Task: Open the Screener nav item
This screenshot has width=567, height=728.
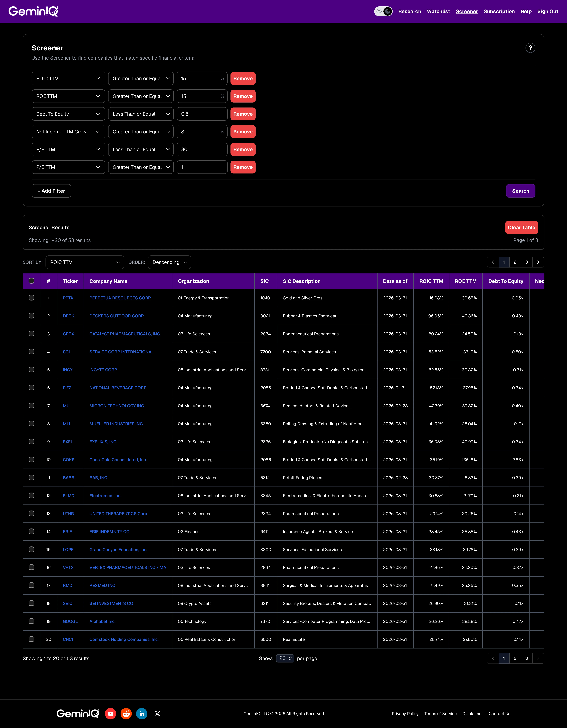Action: point(467,11)
